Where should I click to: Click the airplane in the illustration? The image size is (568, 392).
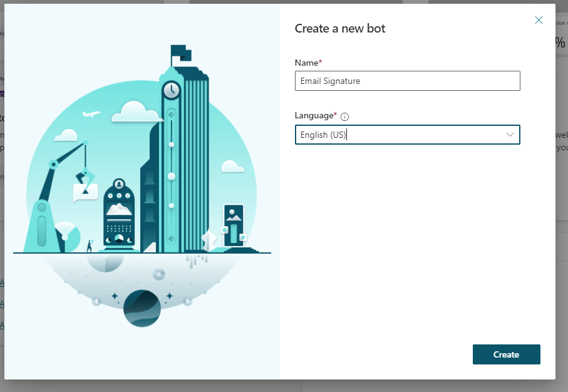point(91,115)
